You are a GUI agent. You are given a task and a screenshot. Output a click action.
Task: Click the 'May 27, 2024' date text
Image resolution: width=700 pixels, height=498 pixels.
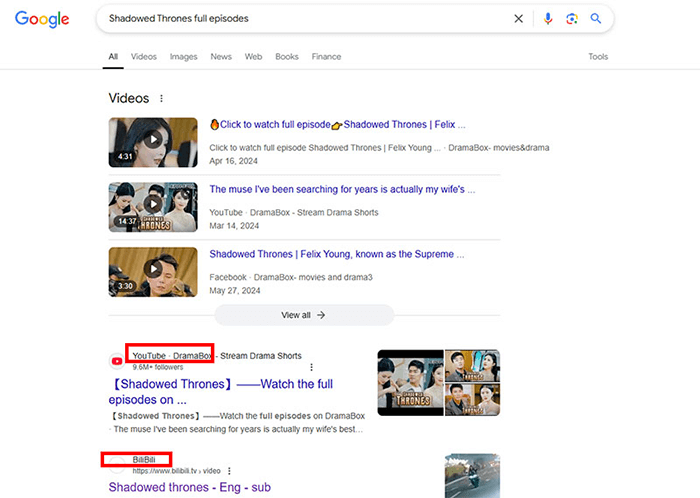click(x=235, y=290)
